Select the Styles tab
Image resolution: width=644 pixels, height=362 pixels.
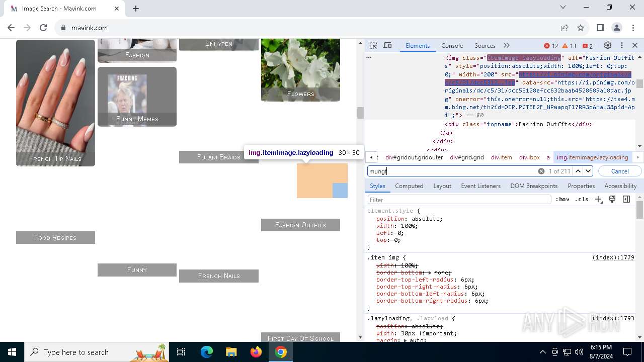pos(377,186)
